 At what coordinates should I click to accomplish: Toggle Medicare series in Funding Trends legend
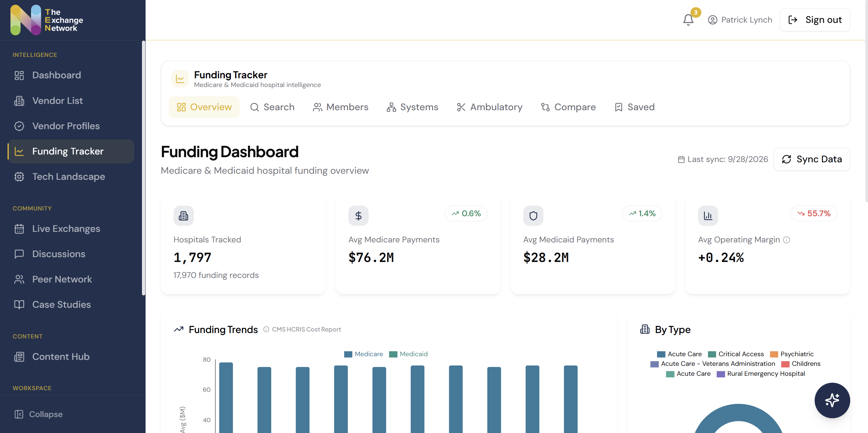[363, 354]
